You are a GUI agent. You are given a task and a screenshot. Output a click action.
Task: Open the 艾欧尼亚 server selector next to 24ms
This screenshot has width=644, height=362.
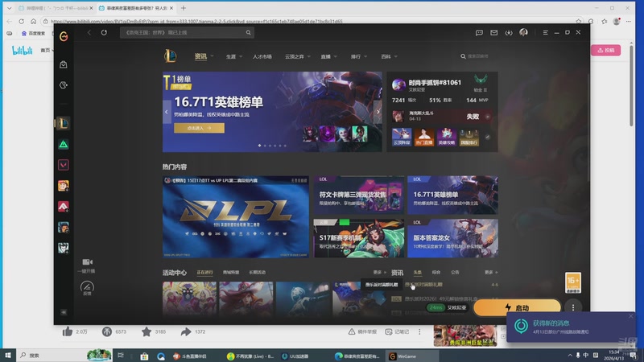(456, 307)
